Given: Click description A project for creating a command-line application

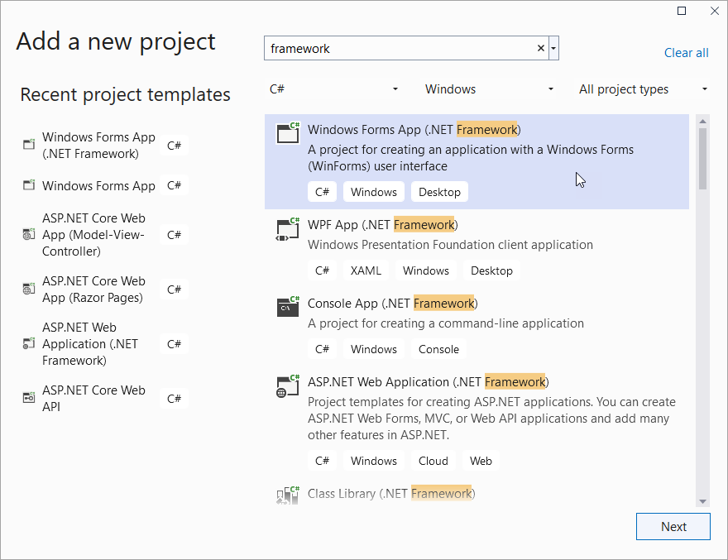Looking at the screenshot, I should [446, 323].
